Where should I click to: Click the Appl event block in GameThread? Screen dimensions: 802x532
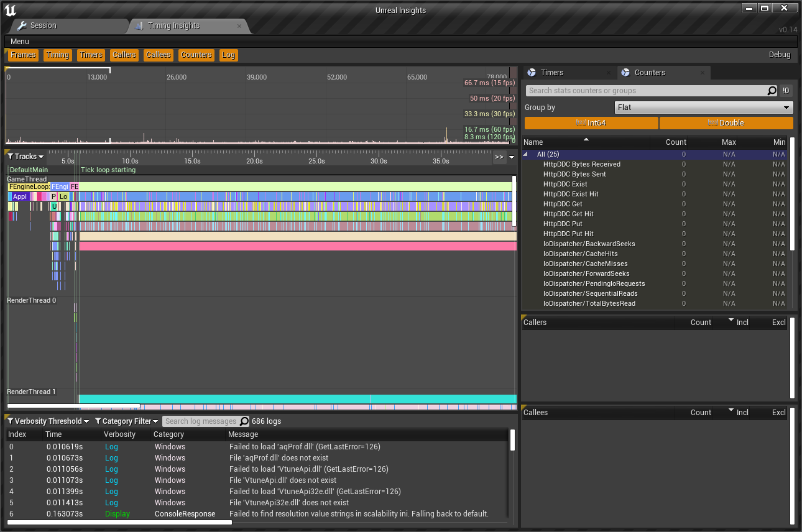tap(19, 196)
